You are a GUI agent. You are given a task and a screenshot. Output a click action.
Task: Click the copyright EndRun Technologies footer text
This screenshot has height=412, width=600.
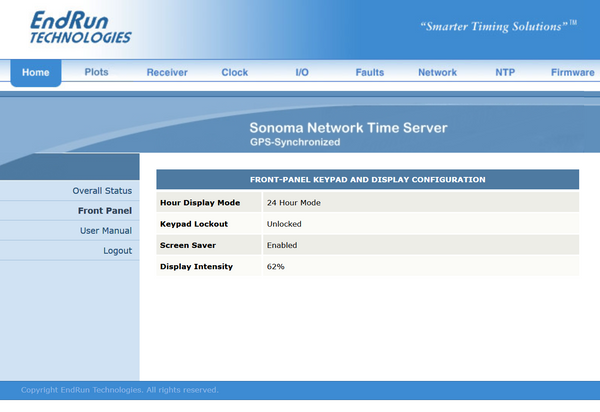119,390
